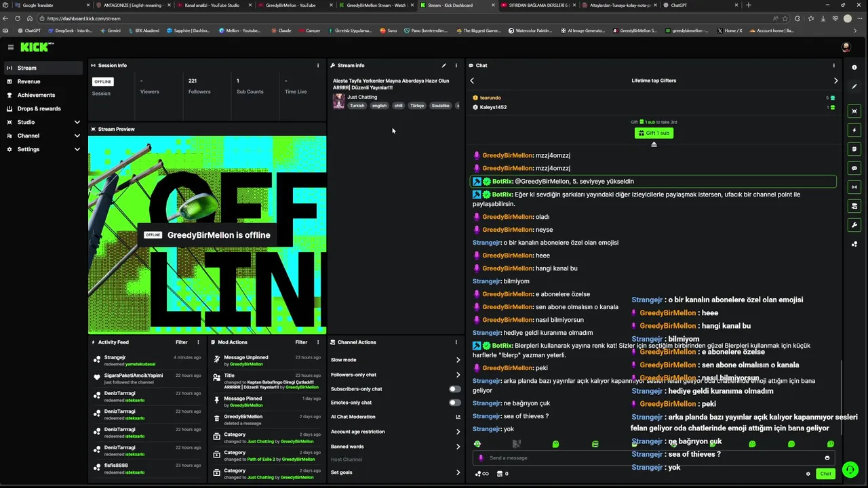Viewport: 868px width, 488px height.
Task: Open the Stream info panel options menu
Action: pyautogui.click(x=456, y=66)
